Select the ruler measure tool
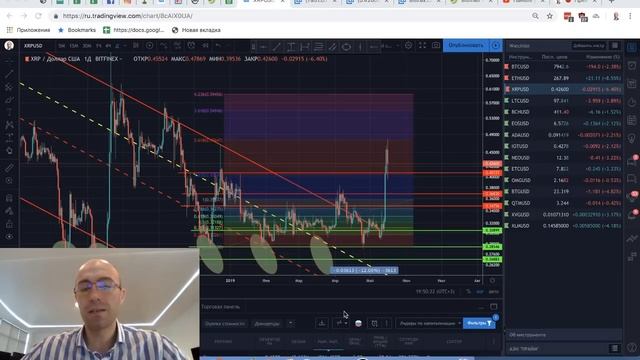Screen dimensions: 640x360 point(9,167)
